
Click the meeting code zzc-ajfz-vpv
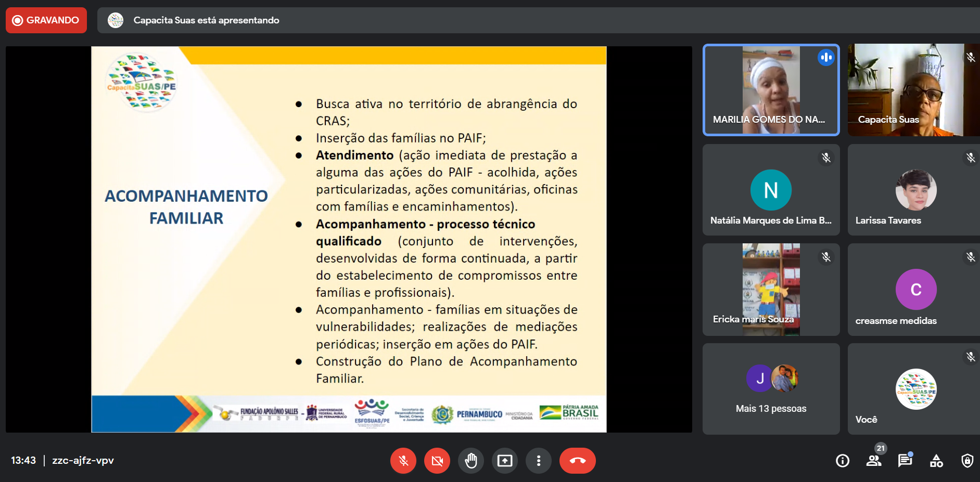click(83, 461)
